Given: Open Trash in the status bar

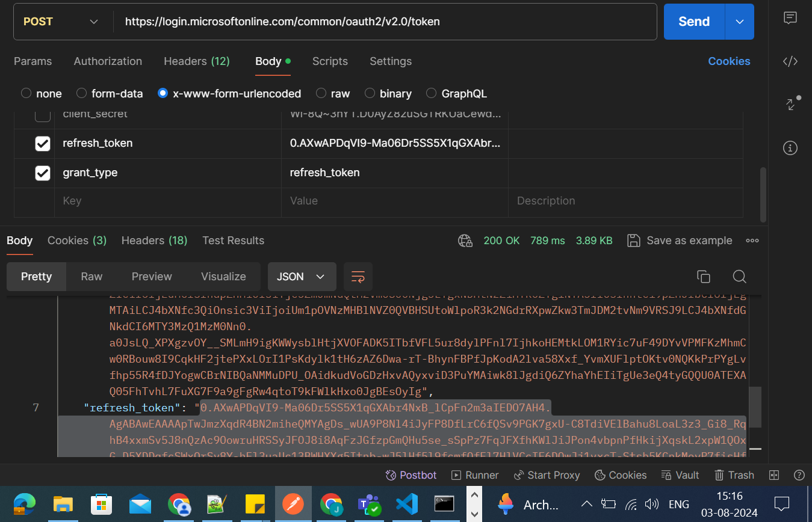Looking at the screenshot, I should 734,475.
